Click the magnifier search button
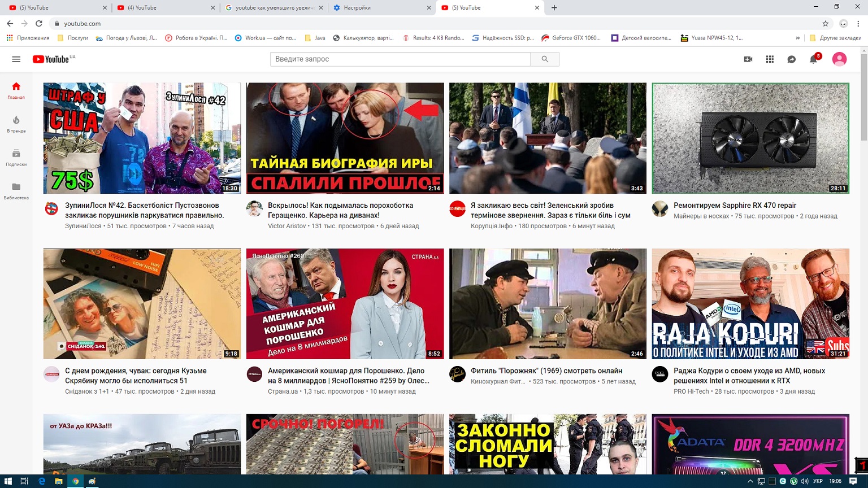 pos(545,59)
